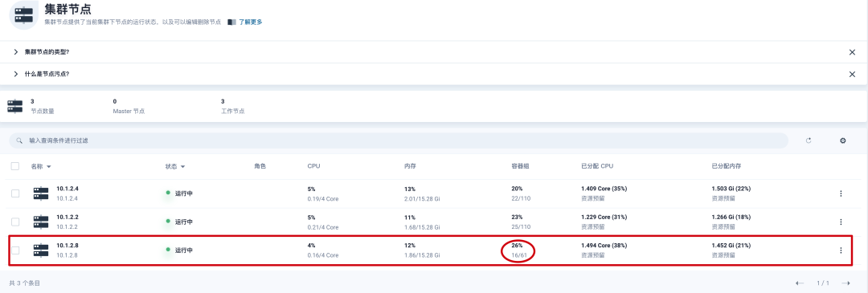Screen dimensions: 868x293
Task: Go to next page arrow
Action: pos(845,283)
